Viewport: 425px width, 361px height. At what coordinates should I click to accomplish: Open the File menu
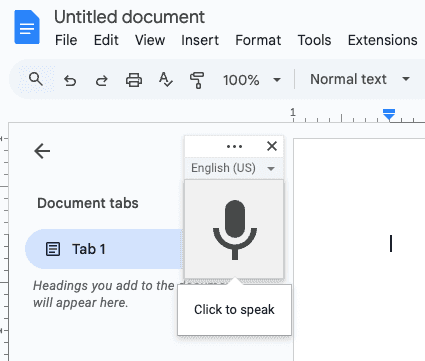tap(66, 40)
